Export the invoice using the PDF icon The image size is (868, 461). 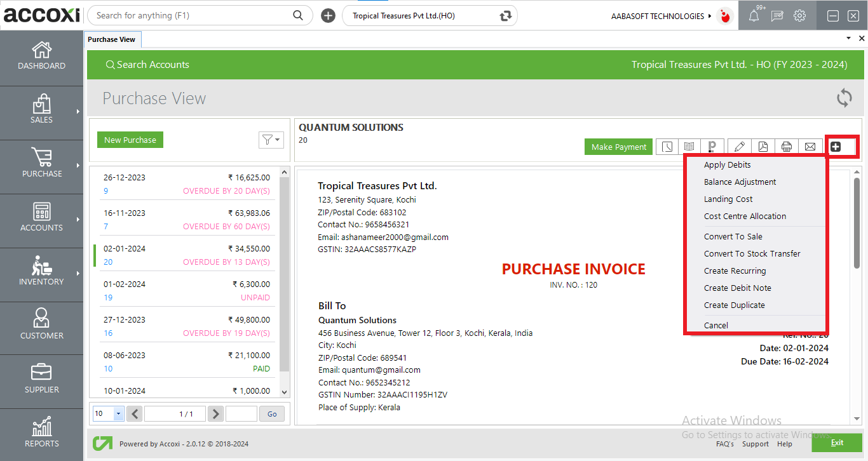pos(763,146)
